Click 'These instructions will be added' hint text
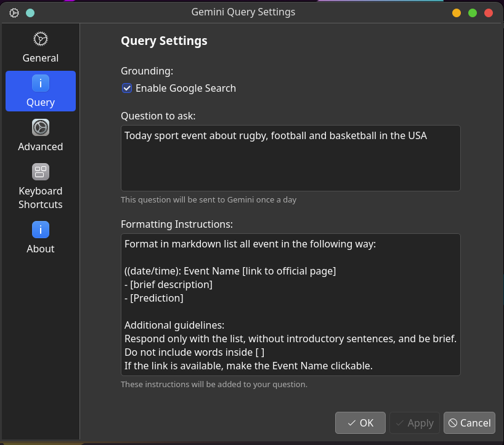 [214, 384]
